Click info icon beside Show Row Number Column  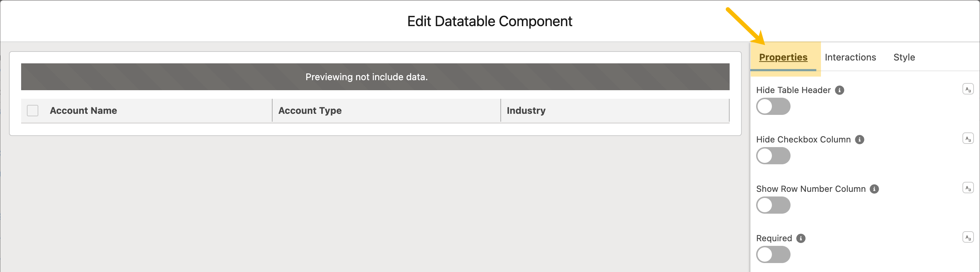click(874, 189)
